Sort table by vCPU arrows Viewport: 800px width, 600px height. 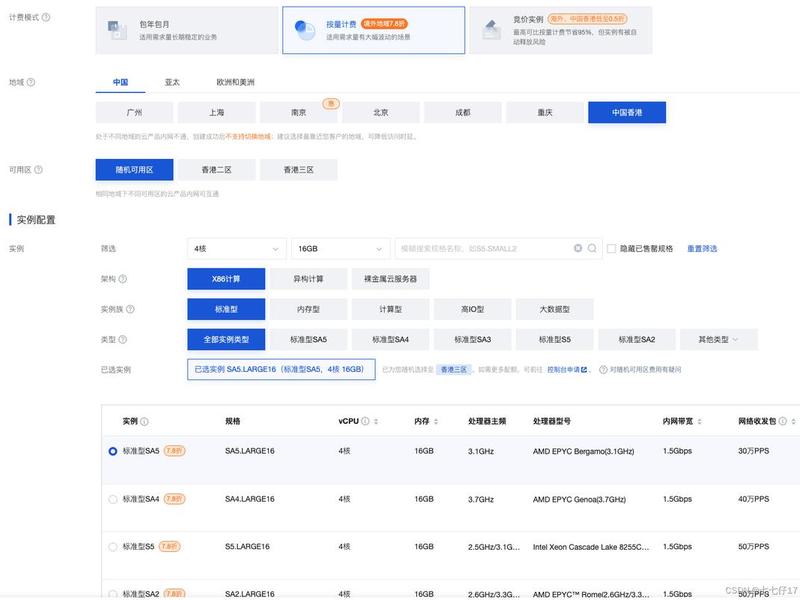(x=376, y=421)
